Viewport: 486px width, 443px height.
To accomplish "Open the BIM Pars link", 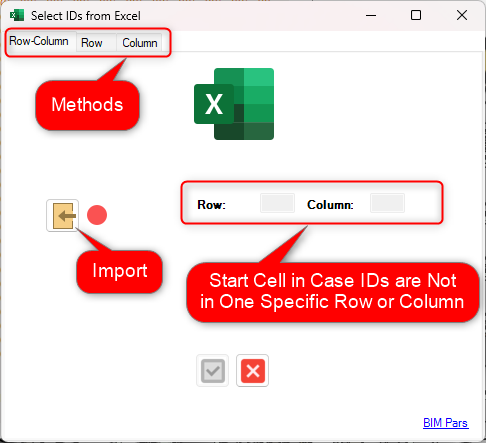I will [x=446, y=423].
